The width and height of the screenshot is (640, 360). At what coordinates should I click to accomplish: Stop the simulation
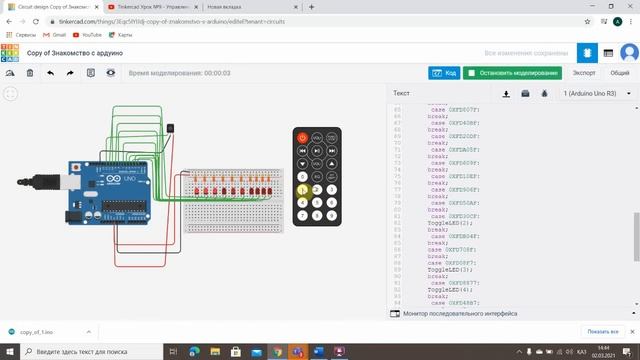[x=512, y=73]
